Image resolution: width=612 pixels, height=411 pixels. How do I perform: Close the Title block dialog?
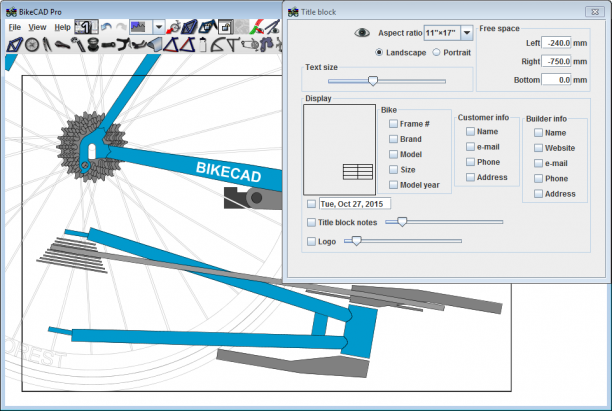(595, 12)
